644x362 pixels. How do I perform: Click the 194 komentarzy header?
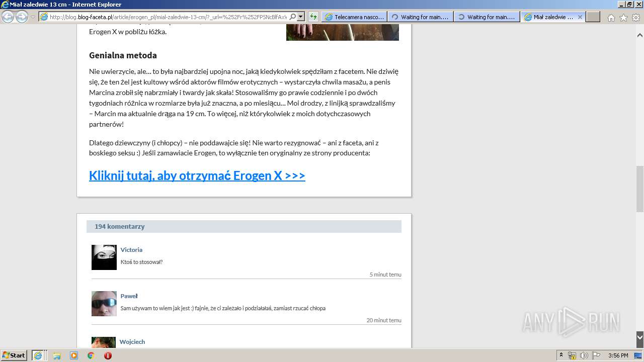click(x=244, y=226)
